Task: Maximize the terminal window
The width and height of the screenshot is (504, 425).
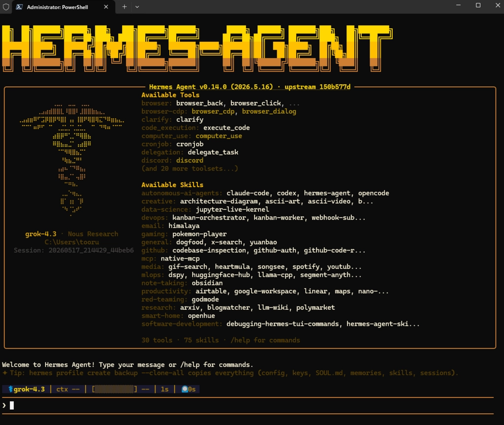Action: (478, 5)
